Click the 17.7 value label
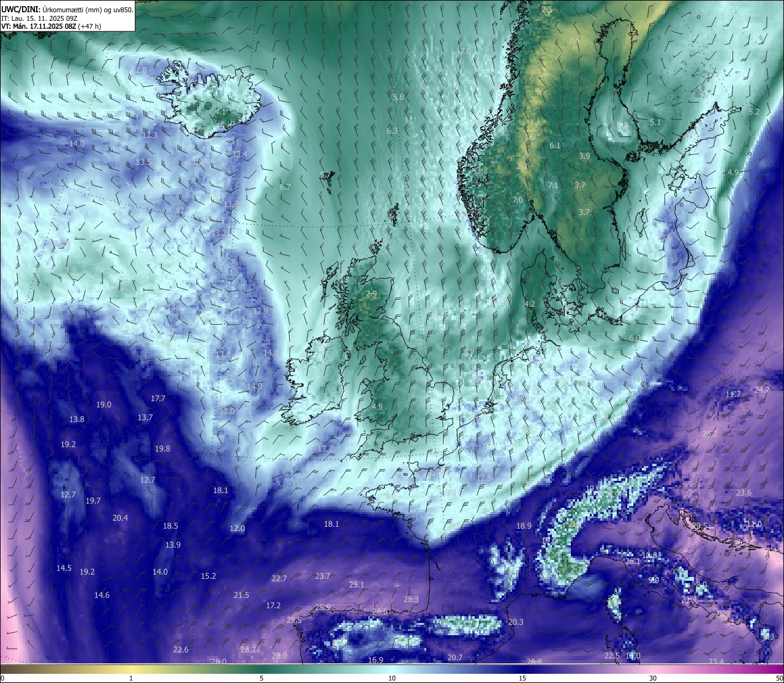This screenshot has height=683, width=784. 158,399
